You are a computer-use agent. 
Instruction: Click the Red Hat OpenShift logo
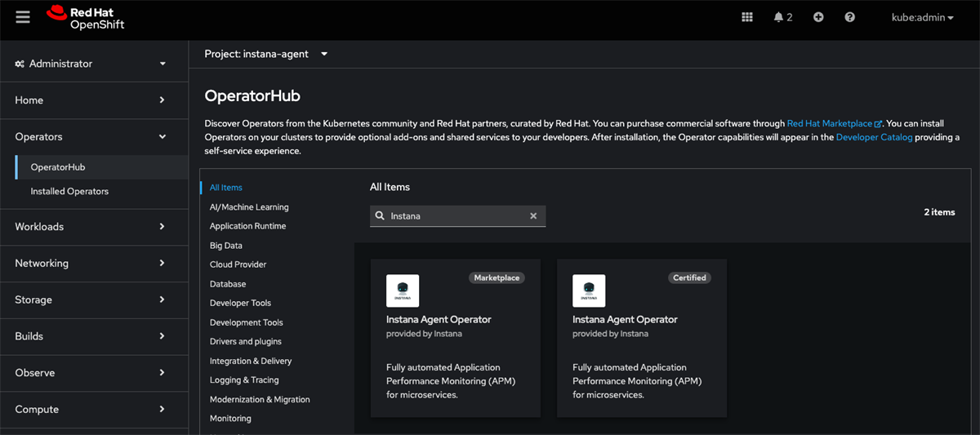(x=86, y=18)
